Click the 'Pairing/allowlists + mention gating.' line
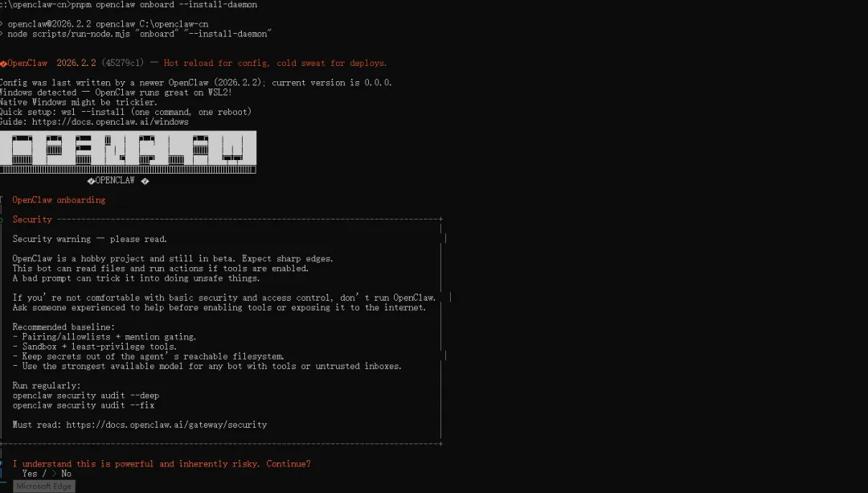Screen dimensions: 868x493 104,337
